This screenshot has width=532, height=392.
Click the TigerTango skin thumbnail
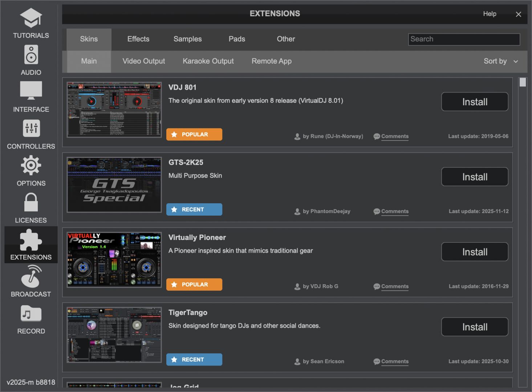(x=114, y=335)
